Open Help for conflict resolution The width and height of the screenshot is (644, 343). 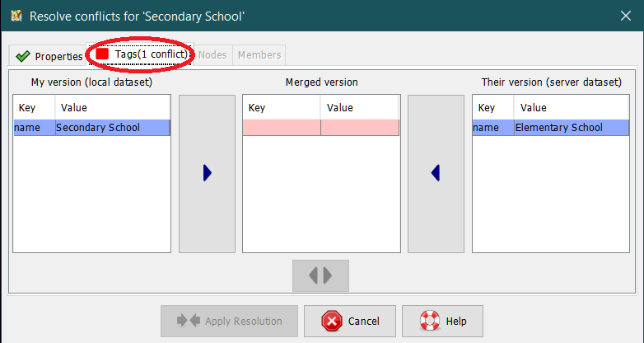click(445, 322)
